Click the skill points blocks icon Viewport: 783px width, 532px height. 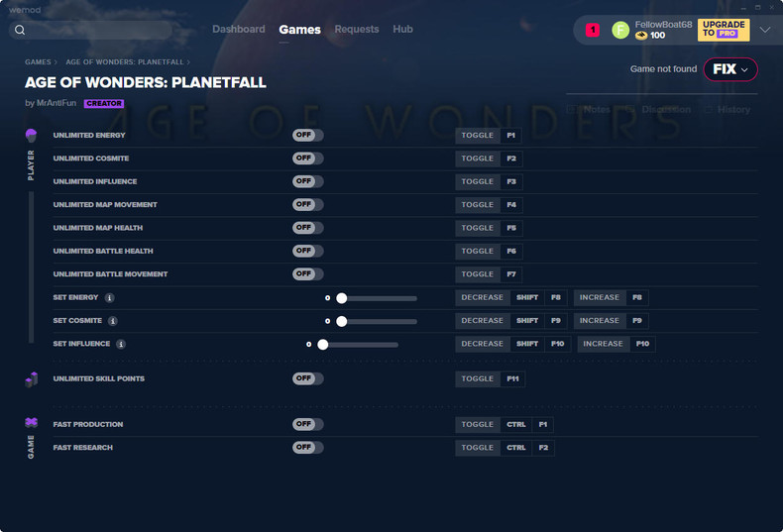pos(31,379)
